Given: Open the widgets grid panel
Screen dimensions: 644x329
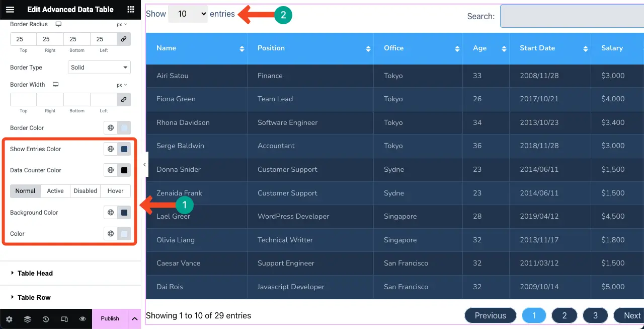Looking at the screenshot, I should [131, 9].
